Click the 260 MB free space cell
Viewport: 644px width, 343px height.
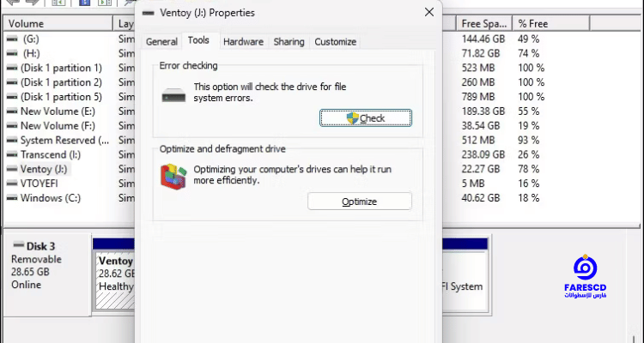(478, 82)
